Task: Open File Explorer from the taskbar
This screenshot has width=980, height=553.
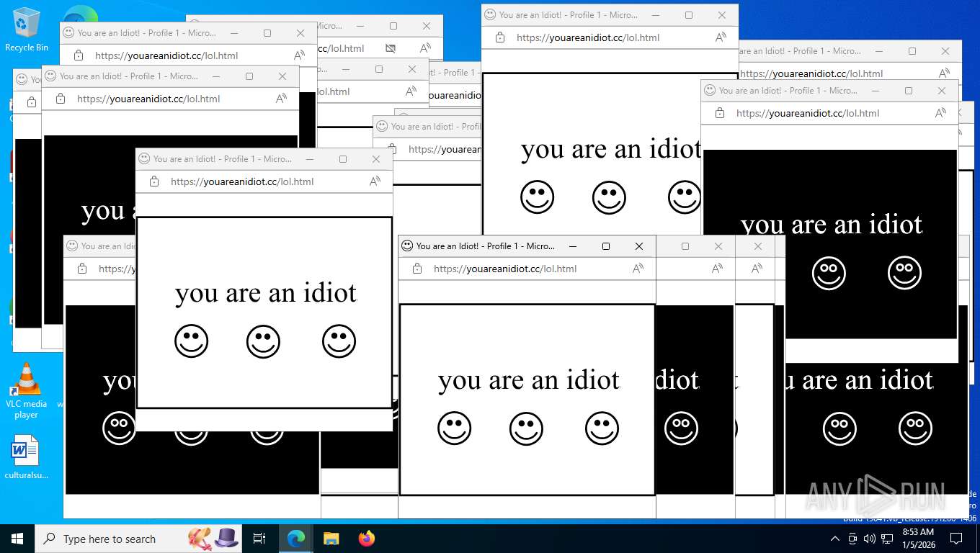Action: pyautogui.click(x=331, y=539)
